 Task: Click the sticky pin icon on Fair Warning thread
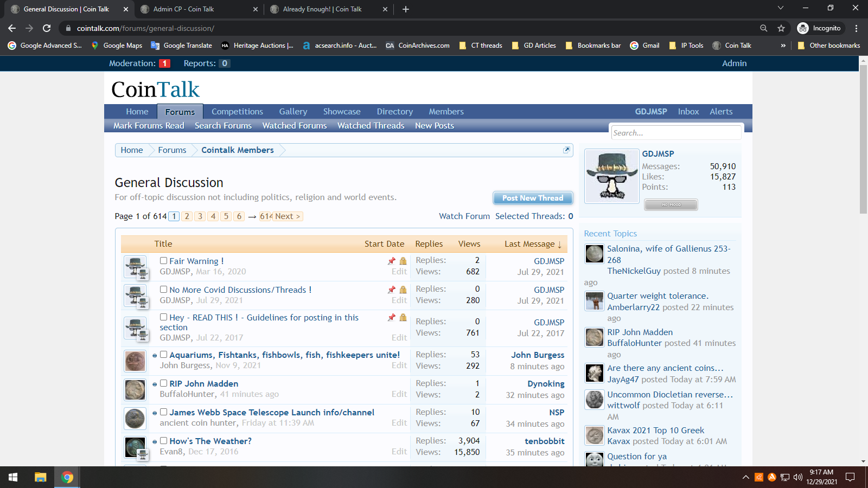tap(392, 261)
